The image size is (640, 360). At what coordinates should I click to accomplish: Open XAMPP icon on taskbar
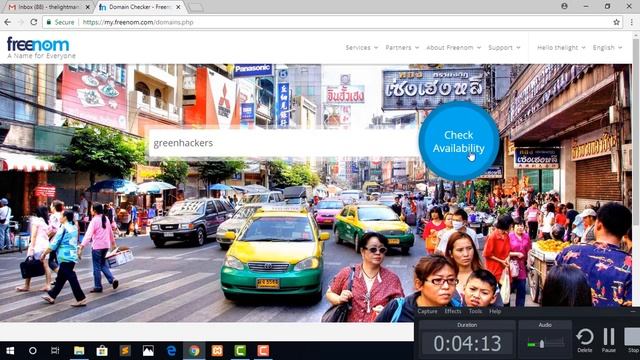point(217,351)
